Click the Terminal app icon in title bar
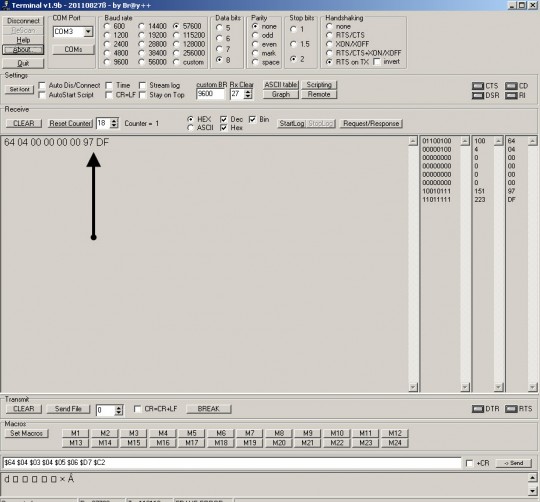Screen dimensions: 540x502 click(x=6, y=5)
